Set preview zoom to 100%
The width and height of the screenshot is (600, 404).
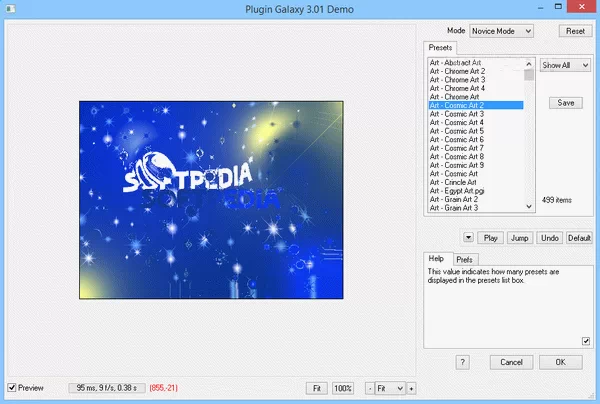(x=341, y=388)
